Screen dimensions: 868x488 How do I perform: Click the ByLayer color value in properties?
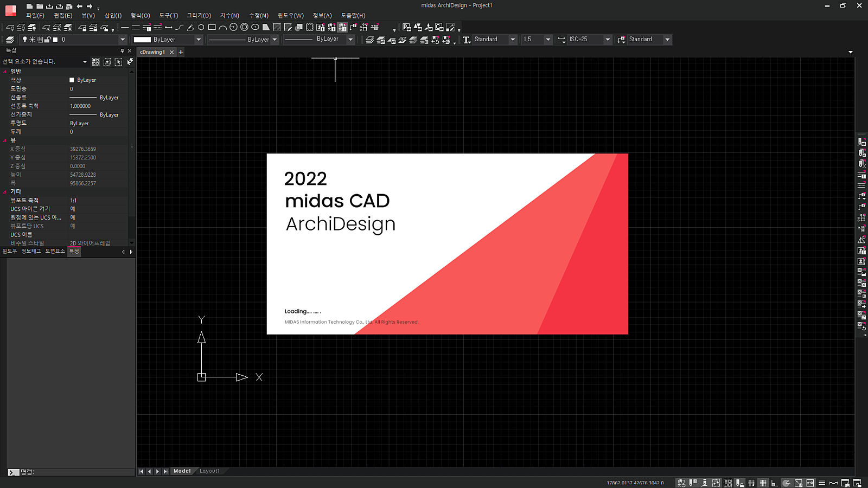coord(86,80)
